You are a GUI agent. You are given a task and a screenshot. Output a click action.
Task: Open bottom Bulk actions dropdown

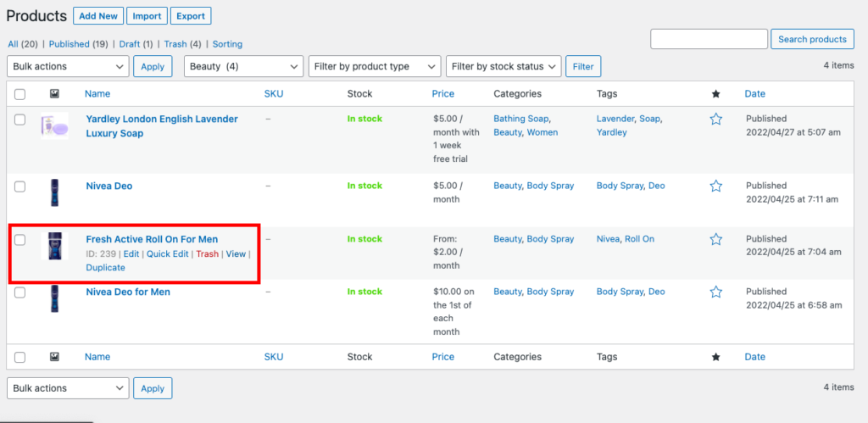pyautogui.click(x=68, y=388)
